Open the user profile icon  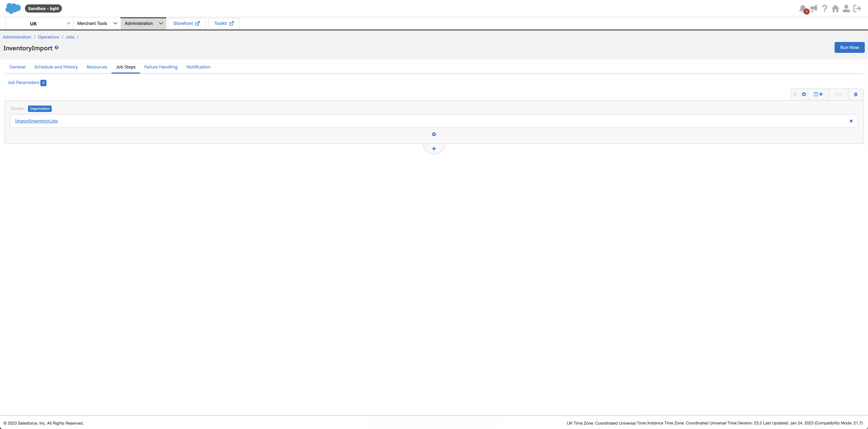pyautogui.click(x=846, y=8)
